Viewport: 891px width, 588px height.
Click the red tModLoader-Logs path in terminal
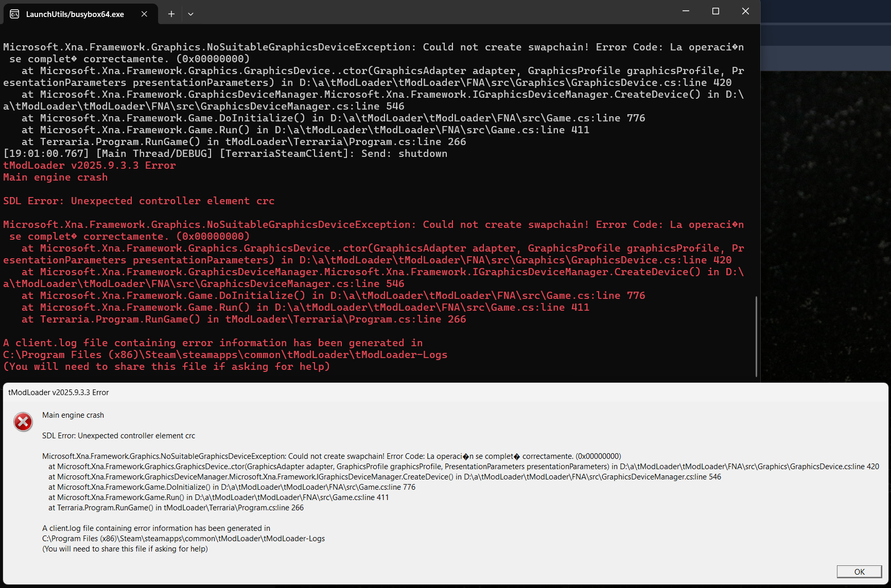click(225, 354)
